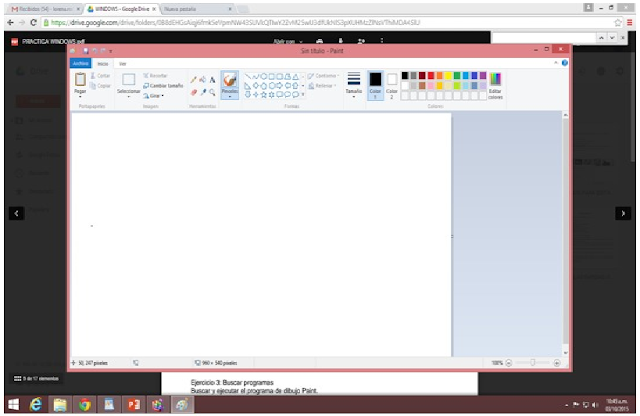640x416 pixels.
Task: Open Internet Explorer from the taskbar
Action: 36,405
